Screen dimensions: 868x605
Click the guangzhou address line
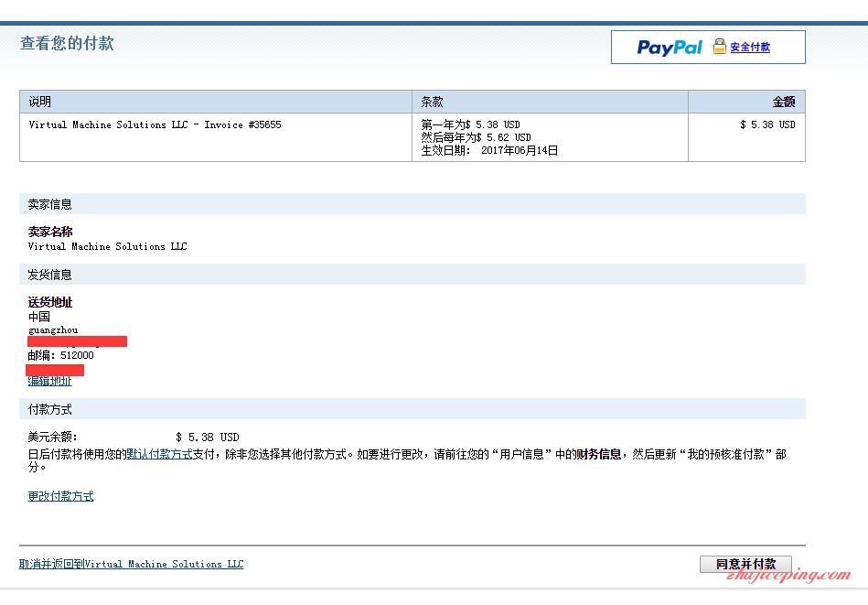pos(52,330)
